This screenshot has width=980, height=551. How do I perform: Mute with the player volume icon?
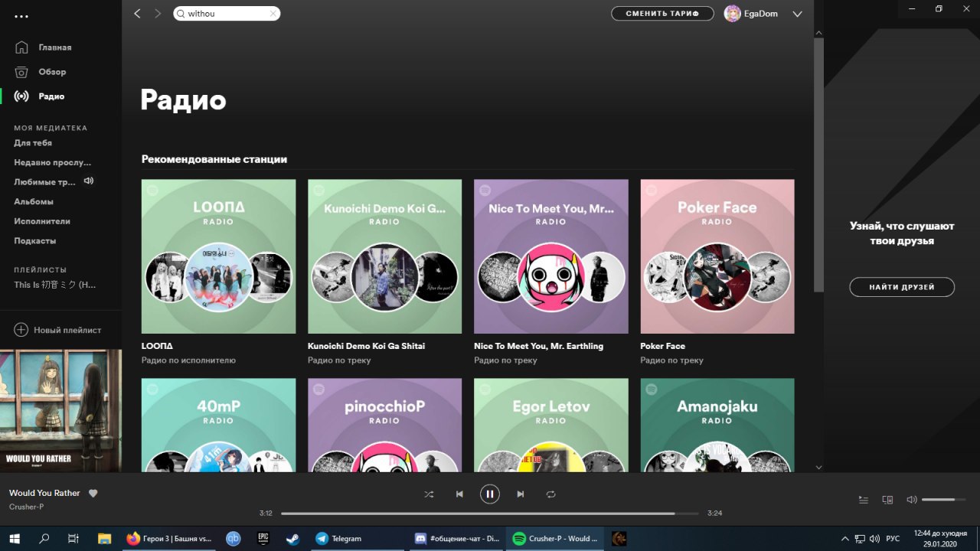[x=911, y=500]
